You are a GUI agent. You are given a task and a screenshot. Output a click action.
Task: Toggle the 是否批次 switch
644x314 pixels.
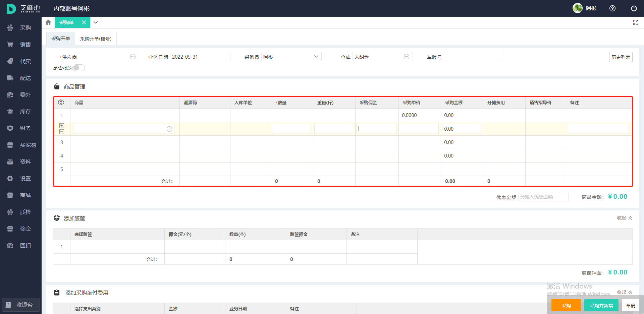(79, 68)
